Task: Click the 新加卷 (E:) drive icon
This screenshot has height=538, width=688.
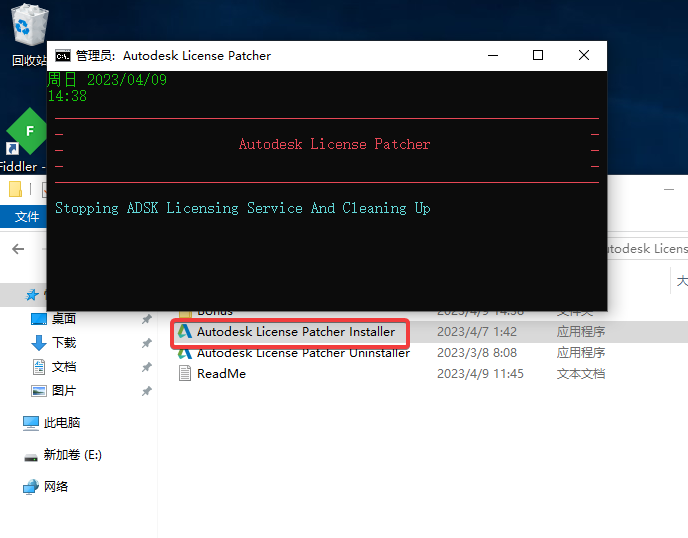Action: point(31,458)
